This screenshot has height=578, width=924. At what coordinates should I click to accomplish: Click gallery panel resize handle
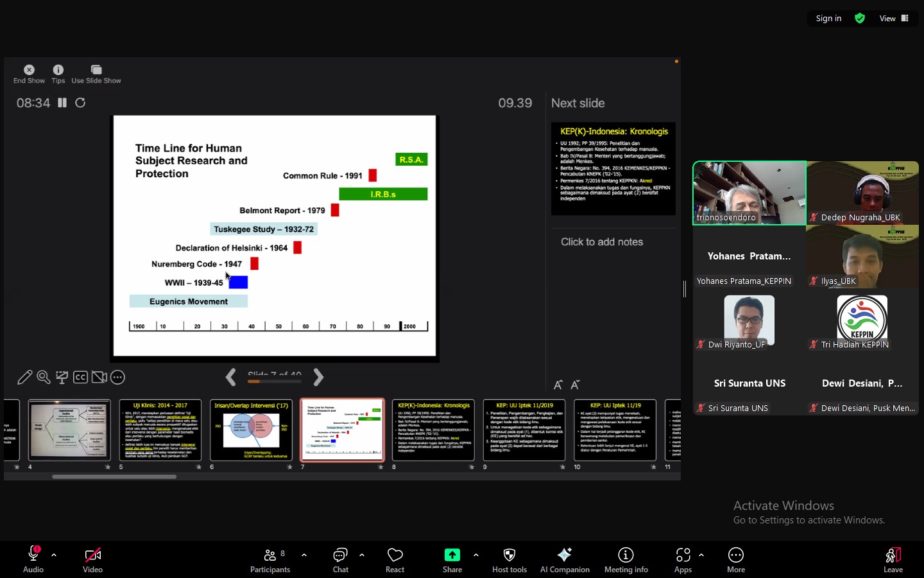point(685,289)
